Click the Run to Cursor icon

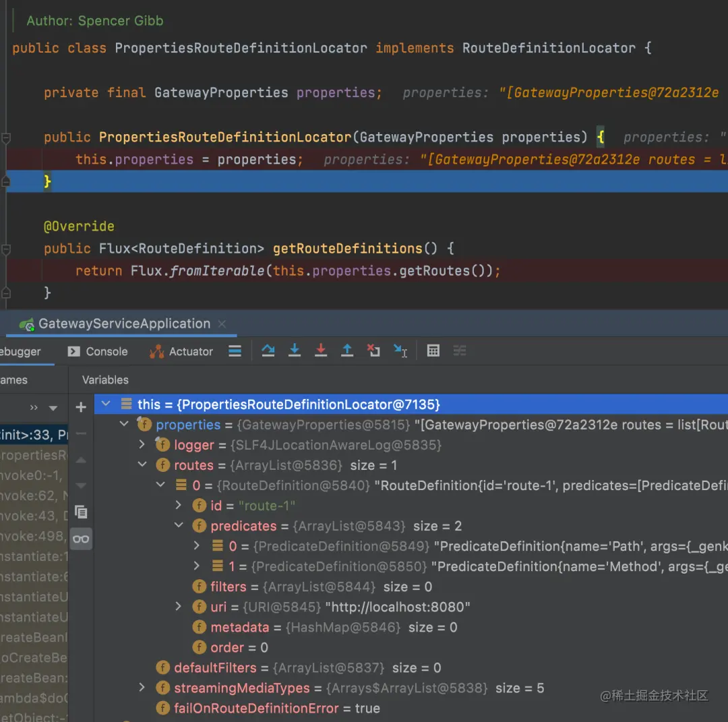(x=400, y=351)
